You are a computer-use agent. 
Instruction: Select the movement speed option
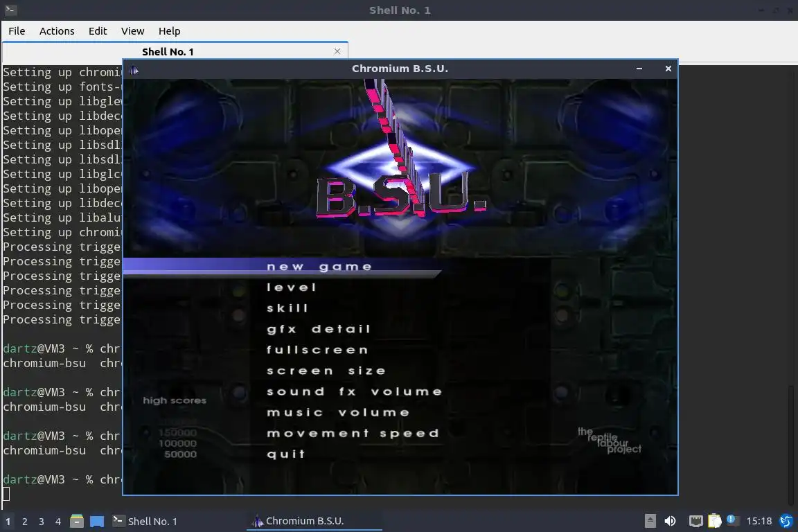pyautogui.click(x=353, y=433)
